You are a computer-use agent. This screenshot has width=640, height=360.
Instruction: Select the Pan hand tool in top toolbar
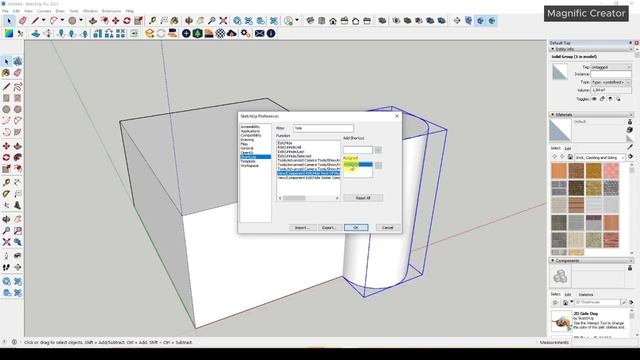coord(200,20)
